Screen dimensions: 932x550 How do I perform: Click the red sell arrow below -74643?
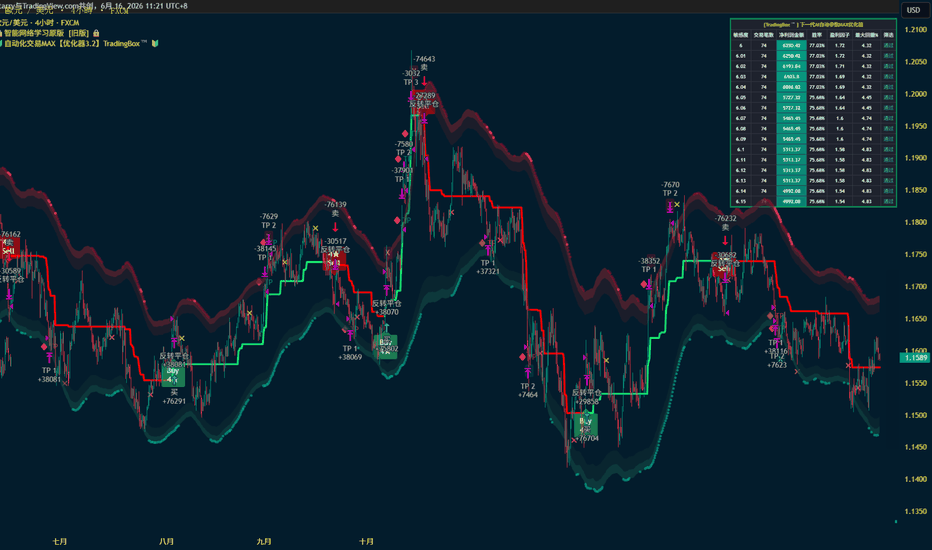[424, 79]
